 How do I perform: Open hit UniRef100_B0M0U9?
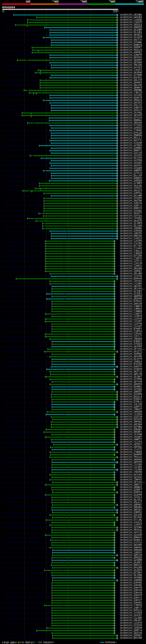(131, 278)
